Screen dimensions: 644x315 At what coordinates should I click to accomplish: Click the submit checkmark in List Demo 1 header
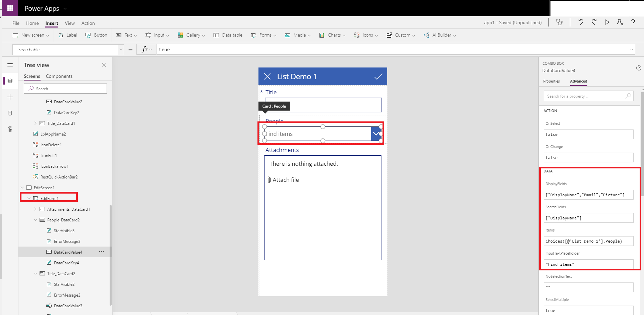[x=378, y=76]
